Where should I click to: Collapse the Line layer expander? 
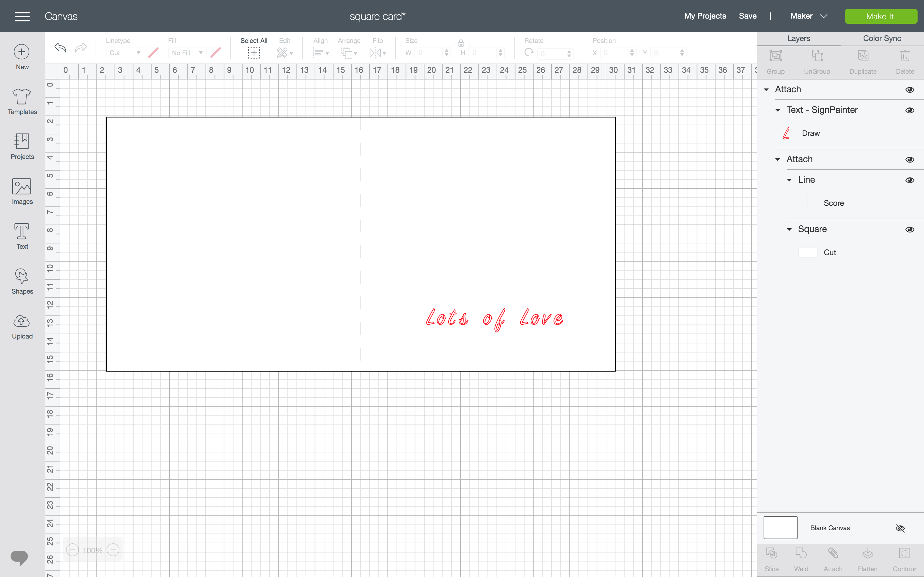coord(790,180)
